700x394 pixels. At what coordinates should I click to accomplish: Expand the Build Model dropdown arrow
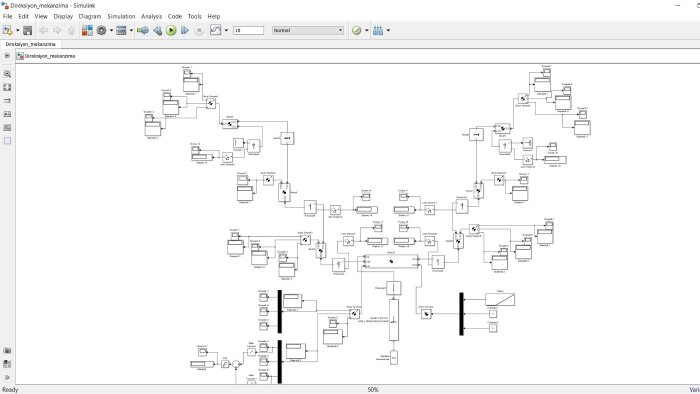tap(388, 30)
